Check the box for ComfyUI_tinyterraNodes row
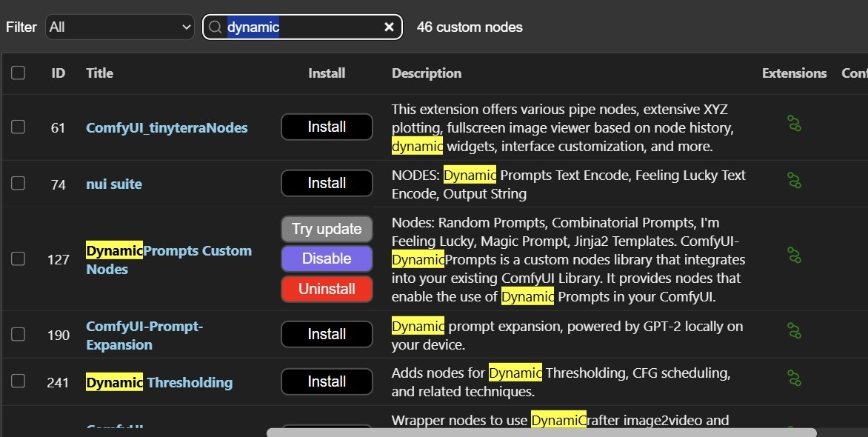Image resolution: width=868 pixels, height=437 pixels. (19, 127)
